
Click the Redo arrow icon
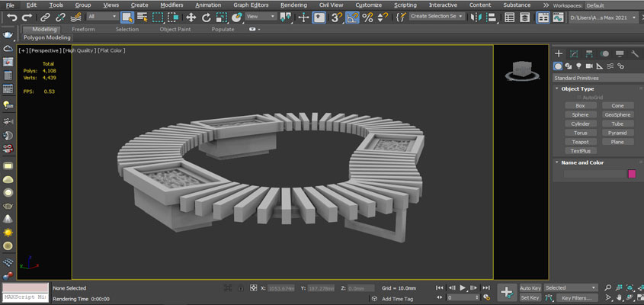tap(27, 18)
